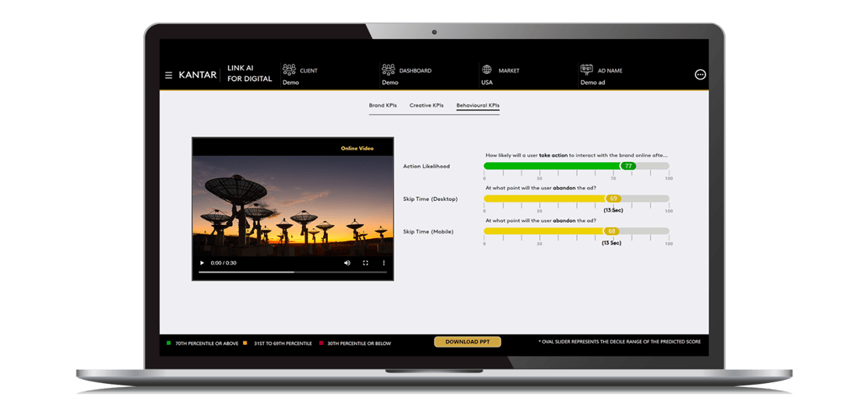Click the Action Likelihood score marker 77

[x=627, y=166]
